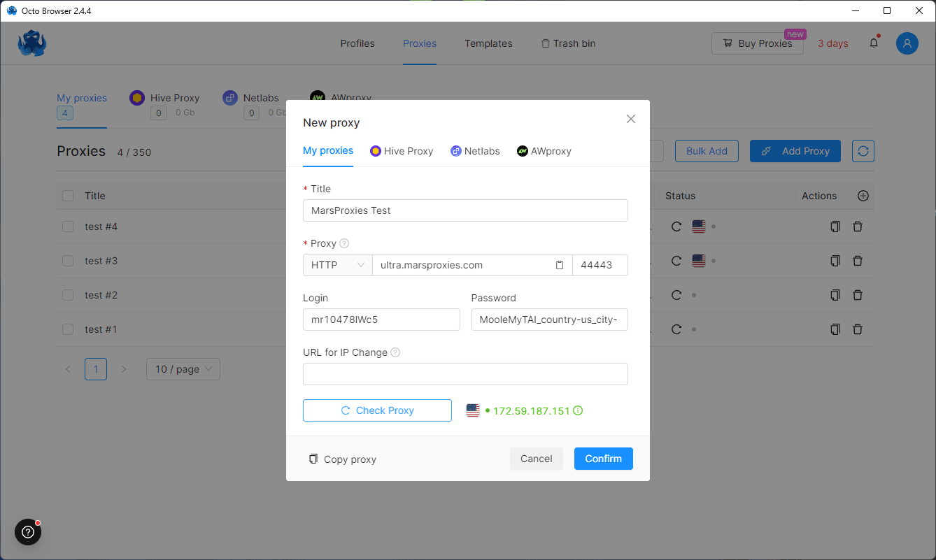Viewport: 936px width, 560px height.
Task: Click the info icon next to 172.59.187.151
Action: 578,410
